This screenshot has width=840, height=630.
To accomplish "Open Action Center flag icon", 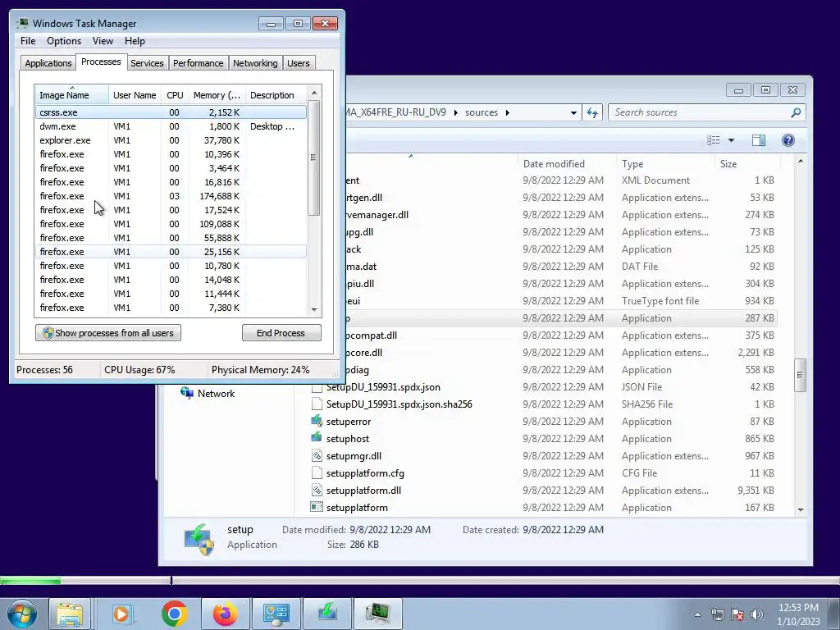I will pyautogui.click(x=737, y=614).
